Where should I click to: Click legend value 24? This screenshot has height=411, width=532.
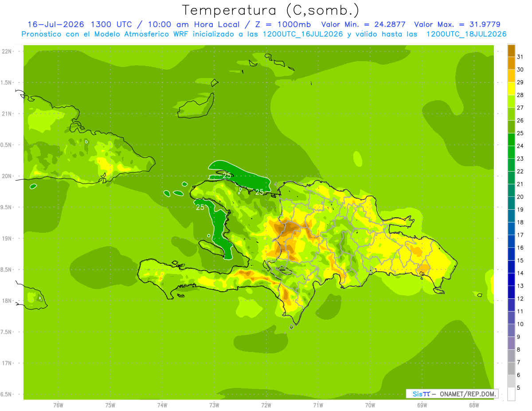click(520, 146)
